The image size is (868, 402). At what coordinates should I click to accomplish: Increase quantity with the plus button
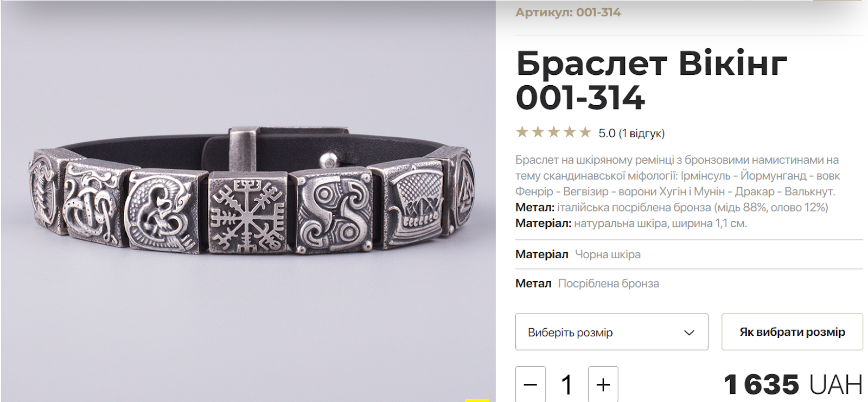pos(603,385)
